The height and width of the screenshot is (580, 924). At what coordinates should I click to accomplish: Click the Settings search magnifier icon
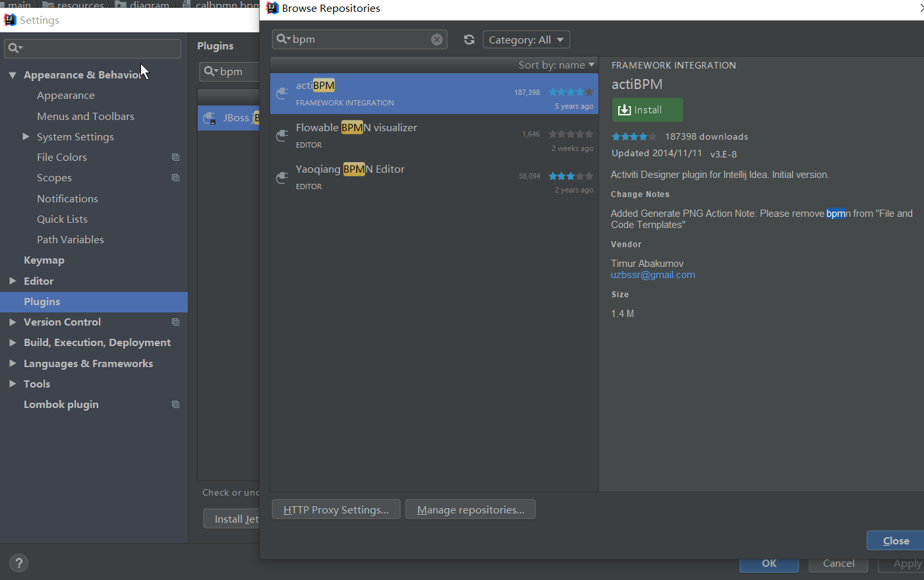pyautogui.click(x=14, y=48)
